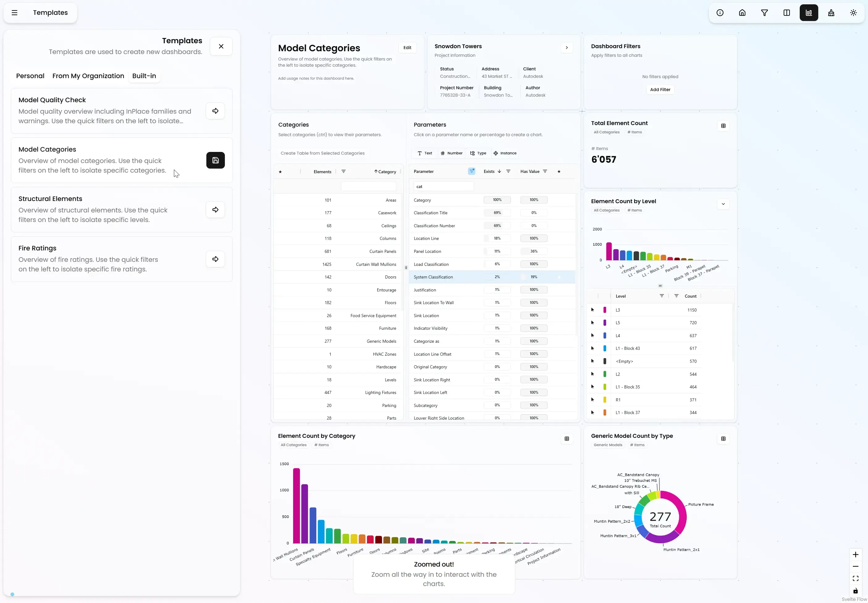Click the parameter search field containing 'cat'
The image size is (868, 603).
pyautogui.click(x=443, y=186)
